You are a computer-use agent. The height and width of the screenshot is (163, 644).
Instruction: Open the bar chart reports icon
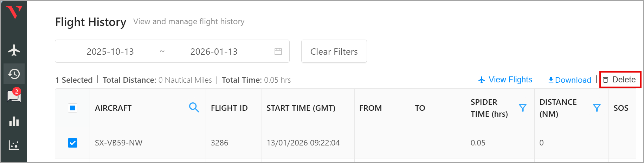14,121
